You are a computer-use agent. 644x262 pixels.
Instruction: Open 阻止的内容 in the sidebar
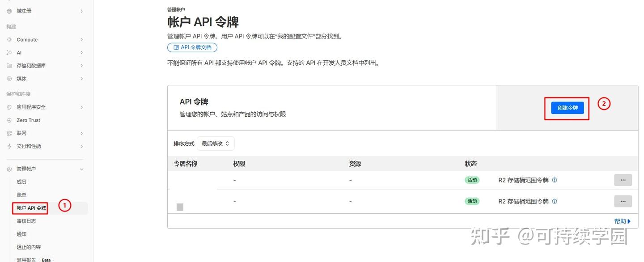29,247
